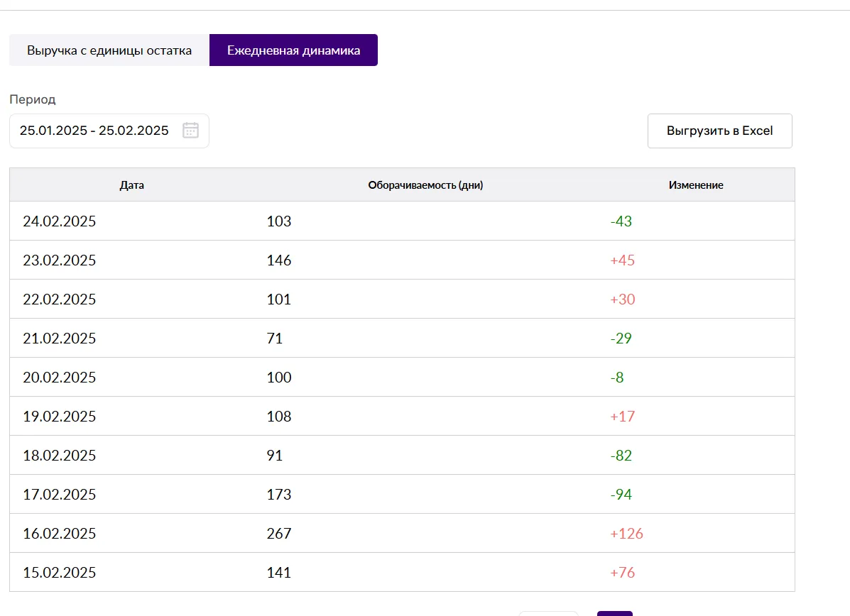Click the purple active pagination button
This screenshot has width=850, height=616.
coord(614,613)
